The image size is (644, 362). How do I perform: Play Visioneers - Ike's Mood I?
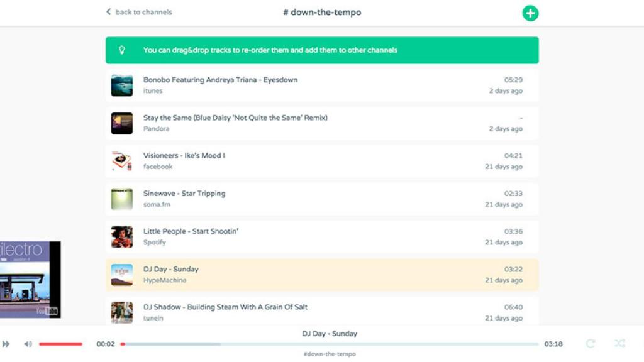(184, 155)
